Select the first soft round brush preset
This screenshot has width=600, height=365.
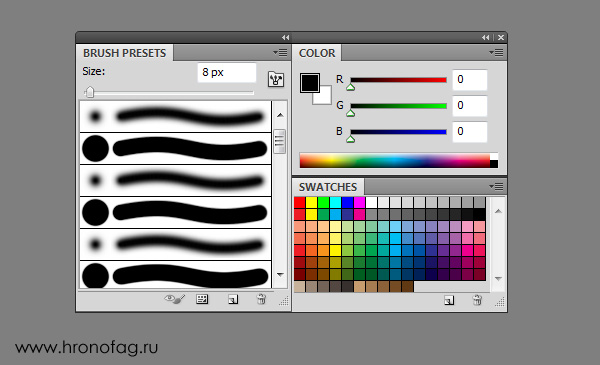click(x=175, y=116)
